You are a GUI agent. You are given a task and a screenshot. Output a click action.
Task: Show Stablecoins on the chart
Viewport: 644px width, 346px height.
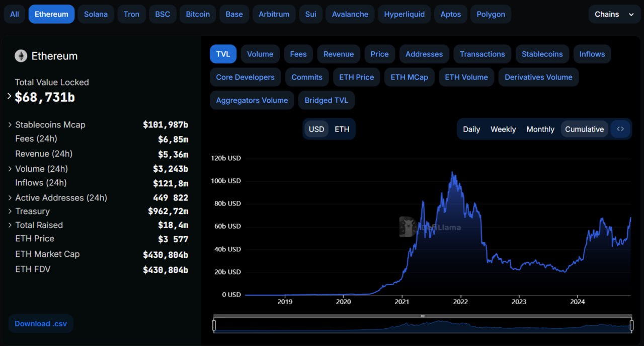542,54
